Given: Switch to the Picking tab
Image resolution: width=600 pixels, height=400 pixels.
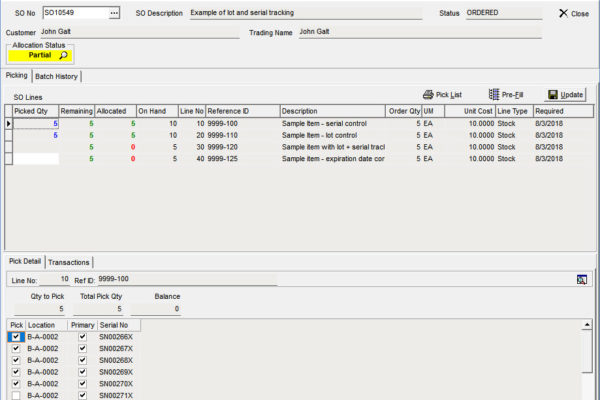Looking at the screenshot, I should (16, 75).
